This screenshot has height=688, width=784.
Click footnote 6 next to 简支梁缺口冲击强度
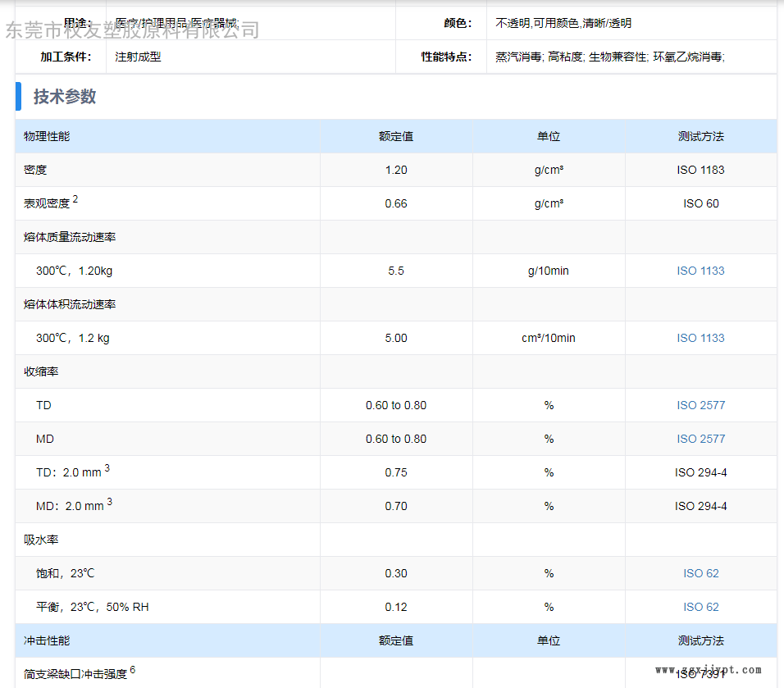(132, 669)
